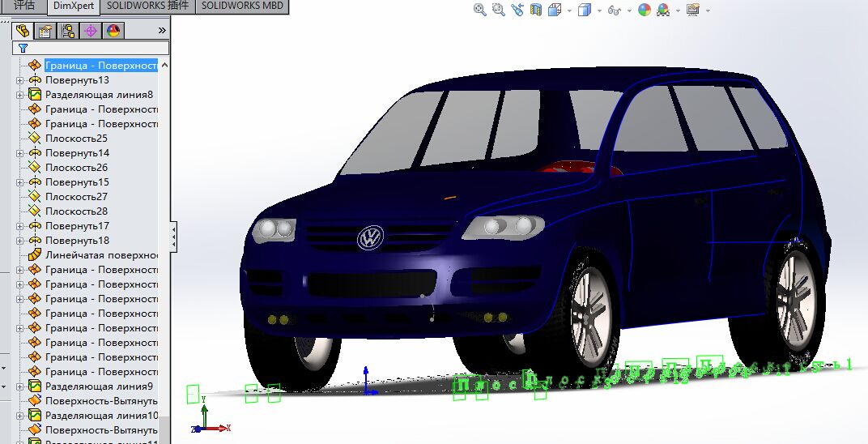
Task: Open the Hide/Show Items dropdown arrow
Action: point(629,11)
